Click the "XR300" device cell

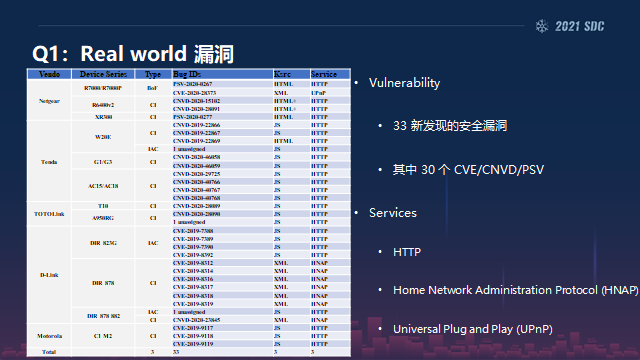104,117
